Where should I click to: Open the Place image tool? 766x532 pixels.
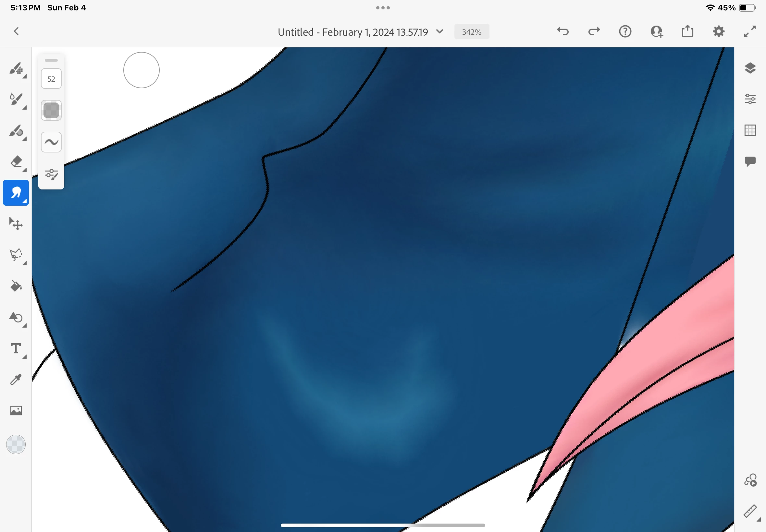coord(16,410)
